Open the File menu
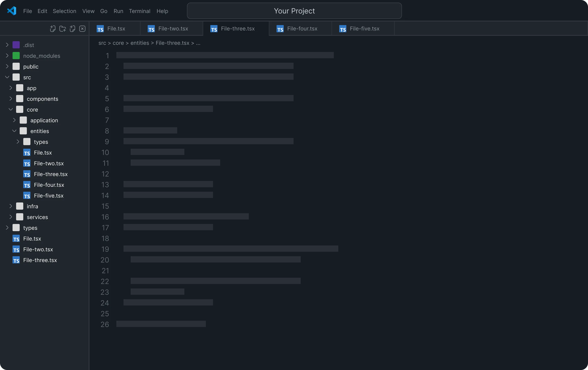The width and height of the screenshot is (588, 370). coord(28,11)
